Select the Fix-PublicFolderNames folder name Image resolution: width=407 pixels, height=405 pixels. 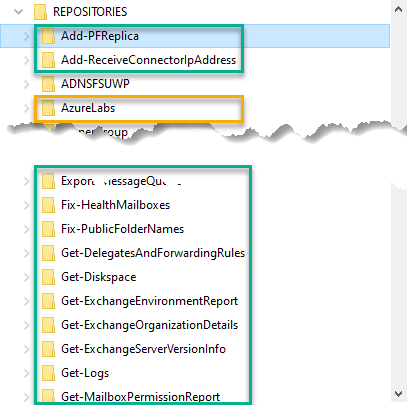(122, 229)
